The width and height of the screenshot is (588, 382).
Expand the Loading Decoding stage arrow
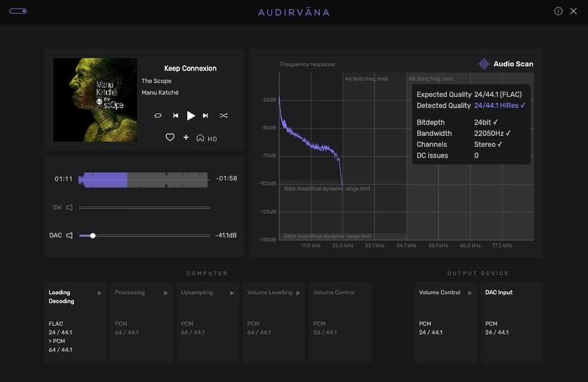click(99, 293)
